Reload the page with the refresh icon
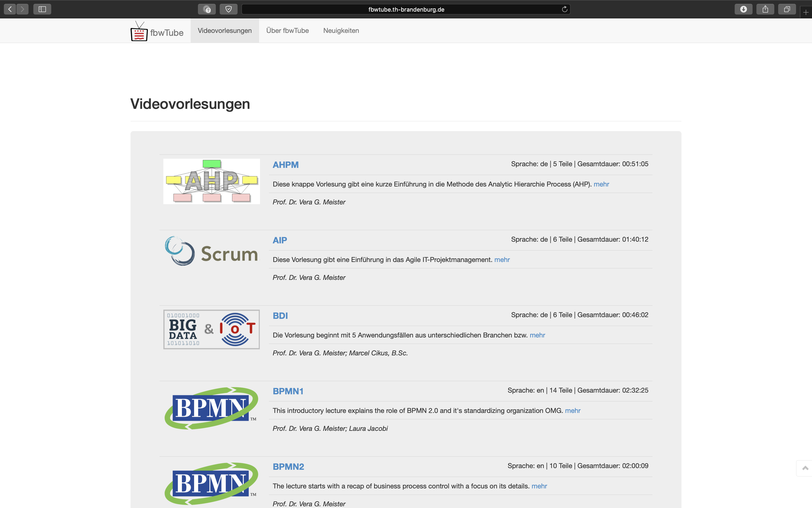 point(565,9)
